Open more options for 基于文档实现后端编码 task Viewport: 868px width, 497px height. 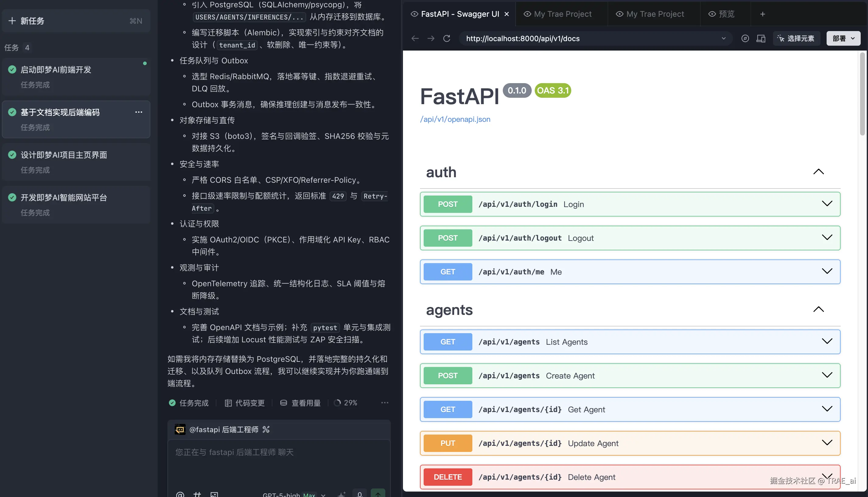pyautogui.click(x=138, y=112)
